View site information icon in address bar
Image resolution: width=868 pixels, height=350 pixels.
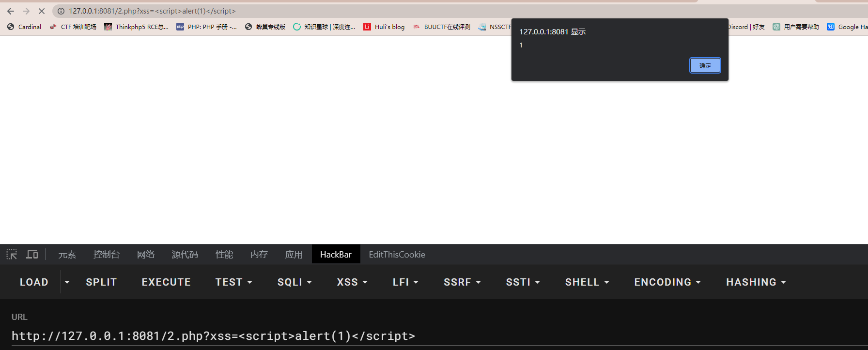coord(61,11)
